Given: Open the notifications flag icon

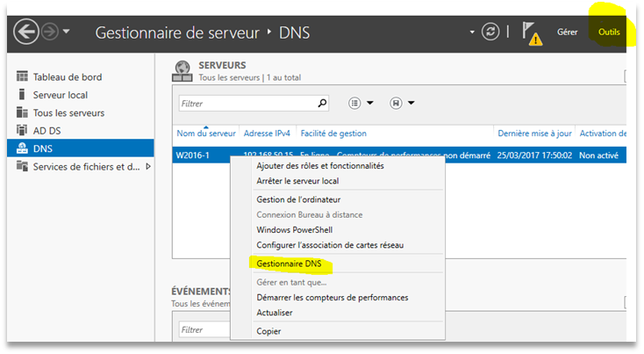Looking at the screenshot, I should click(533, 33).
